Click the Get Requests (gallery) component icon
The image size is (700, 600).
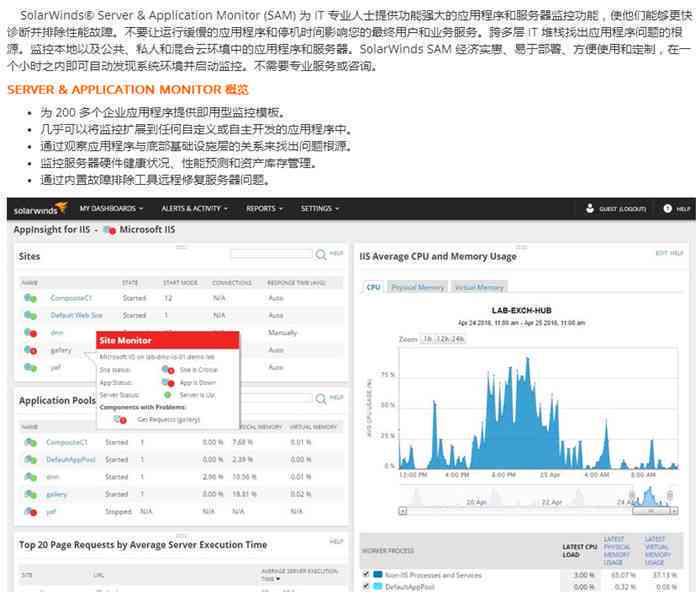point(120,421)
